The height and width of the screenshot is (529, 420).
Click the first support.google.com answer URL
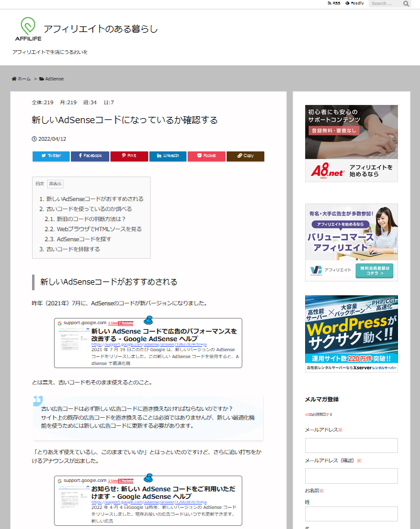(x=149, y=344)
